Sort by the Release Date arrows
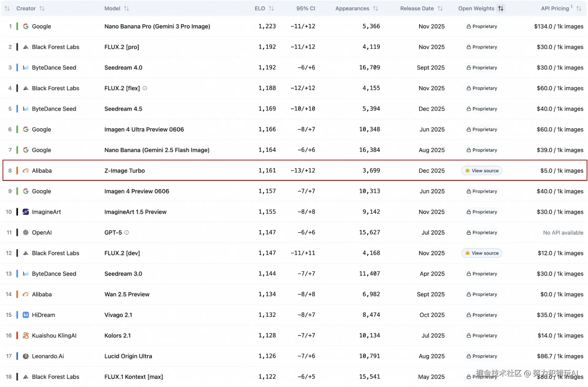The width and height of the screenshot is (588, 387). pos(440,9)
